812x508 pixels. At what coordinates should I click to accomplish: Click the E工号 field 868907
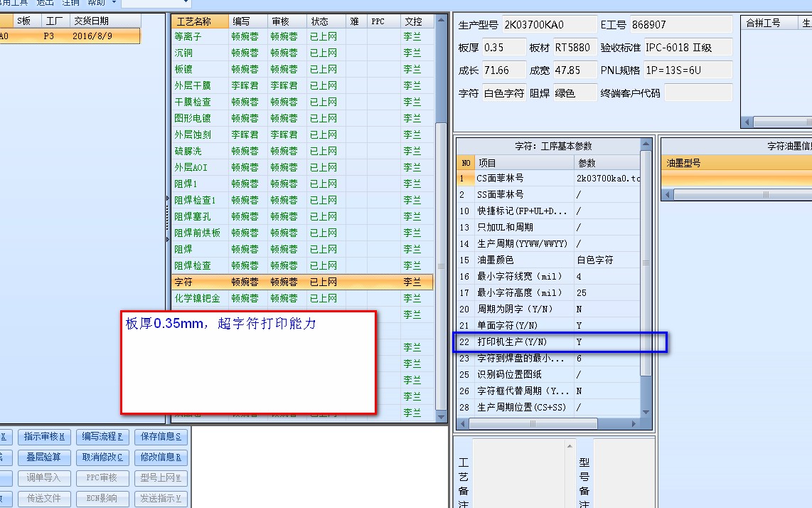pyautogui.click(x=680, y=24)
